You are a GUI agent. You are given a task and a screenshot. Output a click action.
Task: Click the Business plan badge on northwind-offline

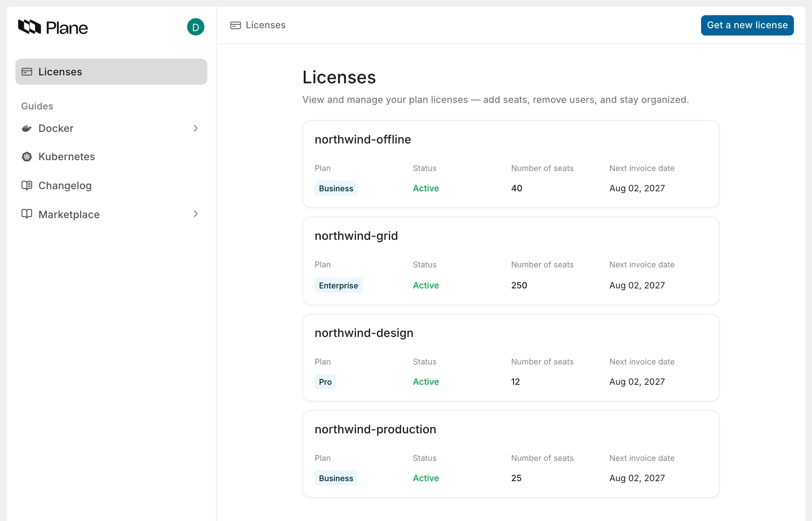(336, 188)
